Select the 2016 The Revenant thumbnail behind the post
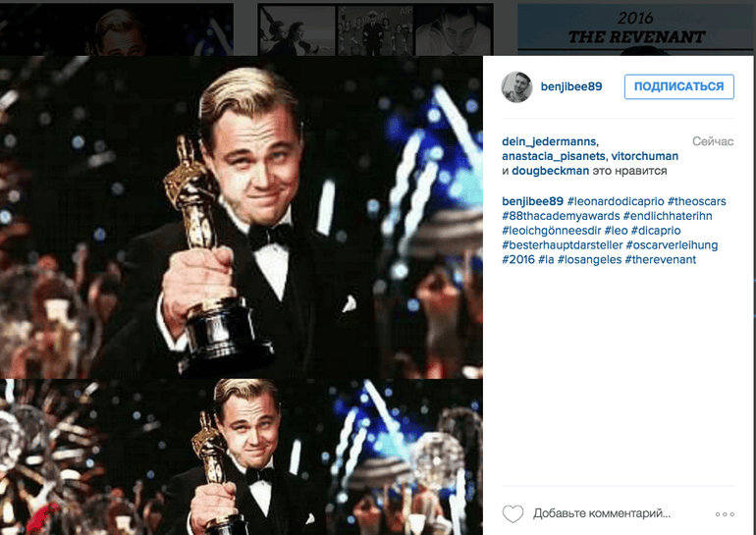The image size is (756, 535). coord(636,28)
